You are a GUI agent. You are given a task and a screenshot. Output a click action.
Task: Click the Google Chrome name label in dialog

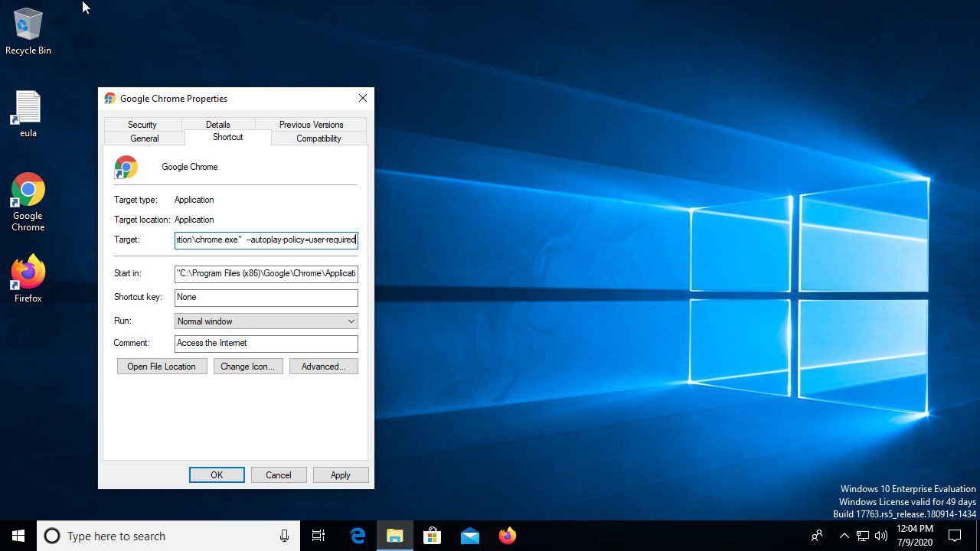coord(190,167)
